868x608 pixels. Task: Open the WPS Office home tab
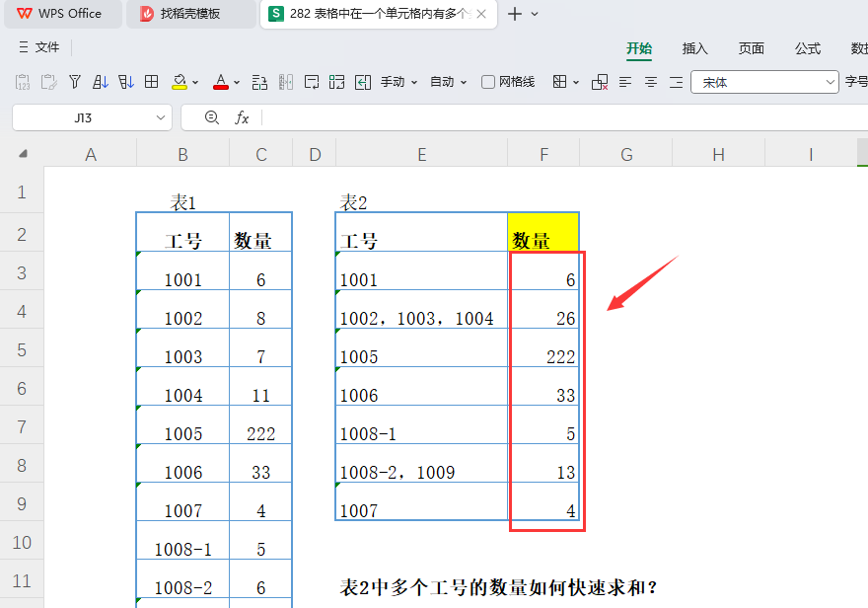[62, 14]
